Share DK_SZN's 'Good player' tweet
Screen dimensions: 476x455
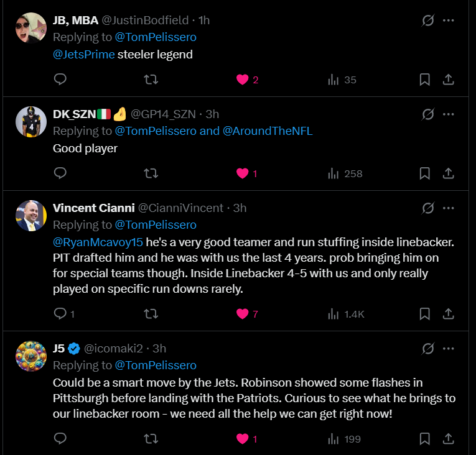pyautogui.click(x=448, y=173)
